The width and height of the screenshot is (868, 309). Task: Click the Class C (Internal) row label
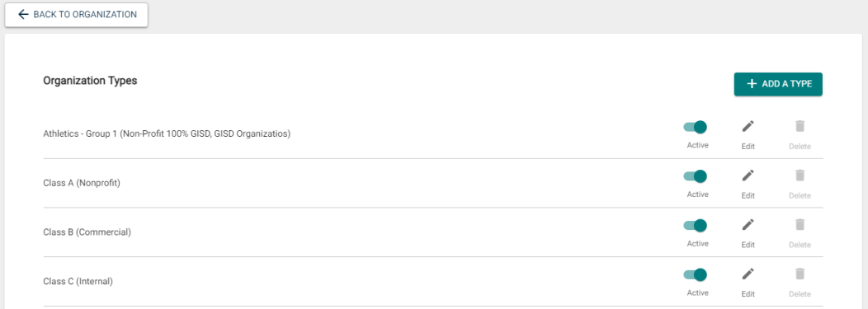pos(78,281)
